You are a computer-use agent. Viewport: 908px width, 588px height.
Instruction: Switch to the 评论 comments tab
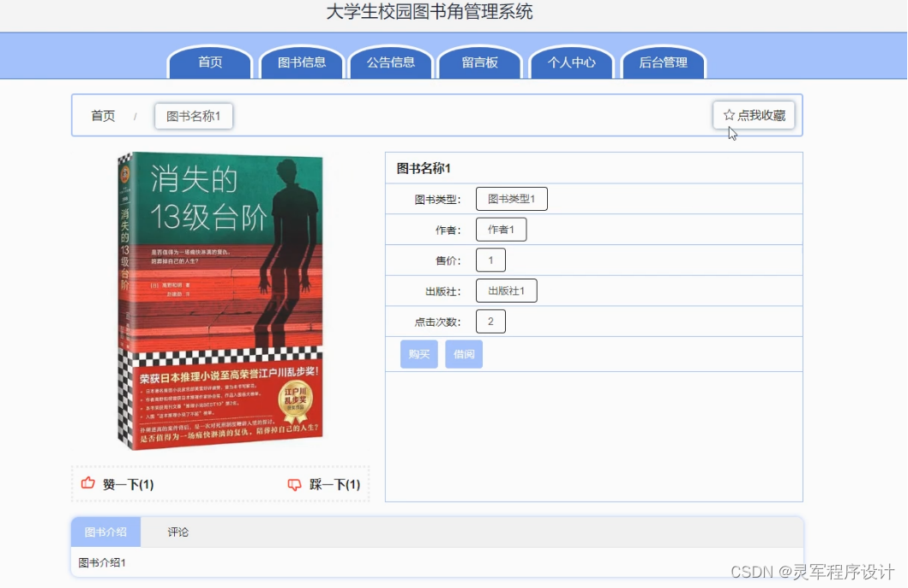[177, 531]
